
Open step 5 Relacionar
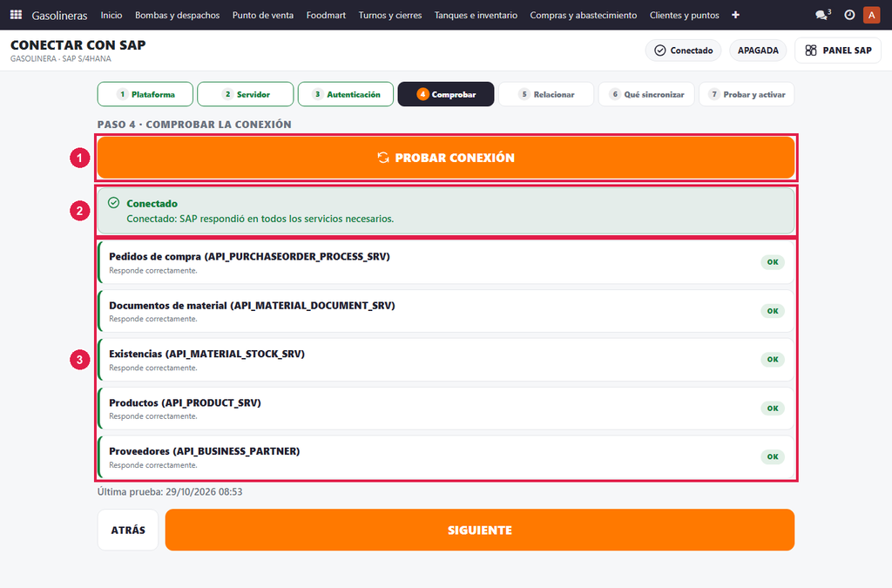546,94
